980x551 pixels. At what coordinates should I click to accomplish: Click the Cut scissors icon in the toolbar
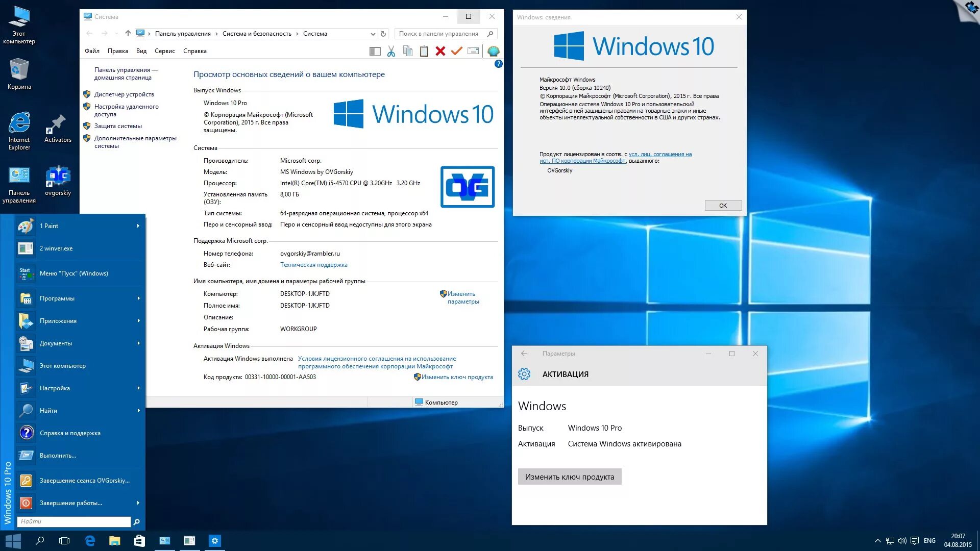(391, 51)
